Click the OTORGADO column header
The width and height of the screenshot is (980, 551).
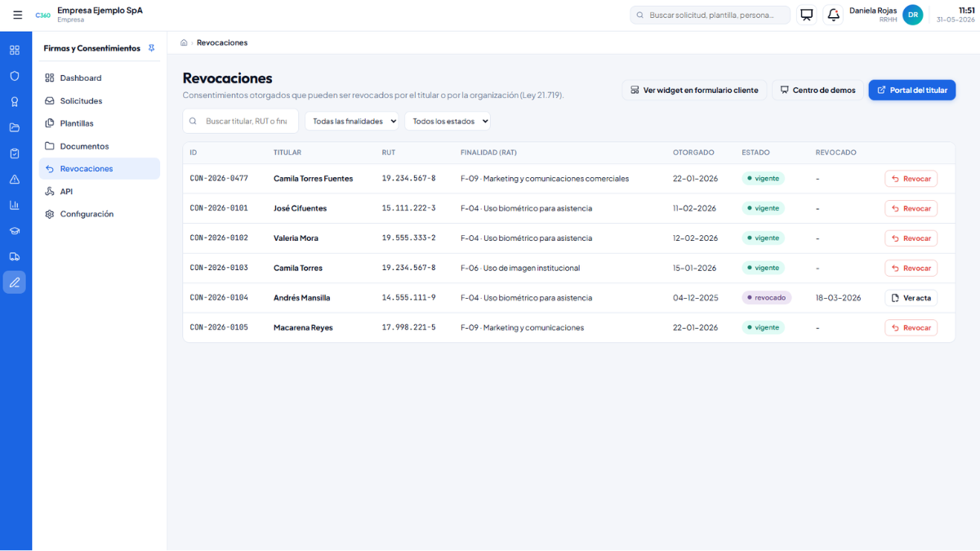[x=693, y=153]
